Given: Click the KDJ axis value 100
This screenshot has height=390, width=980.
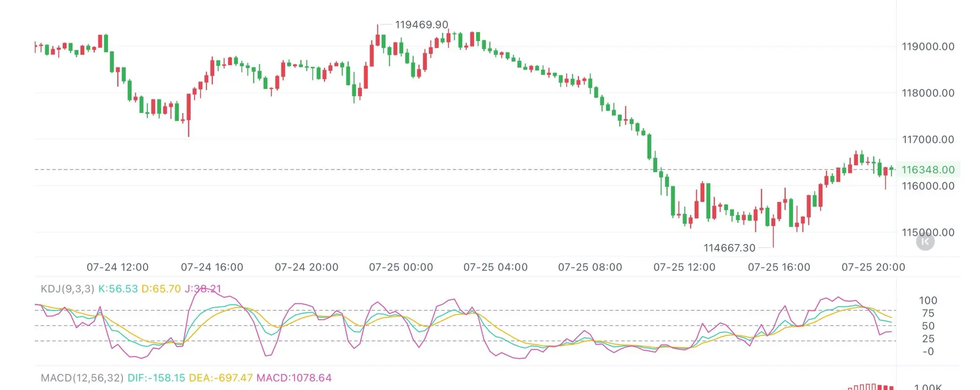Looking at the screenshot, I should 928,301.
